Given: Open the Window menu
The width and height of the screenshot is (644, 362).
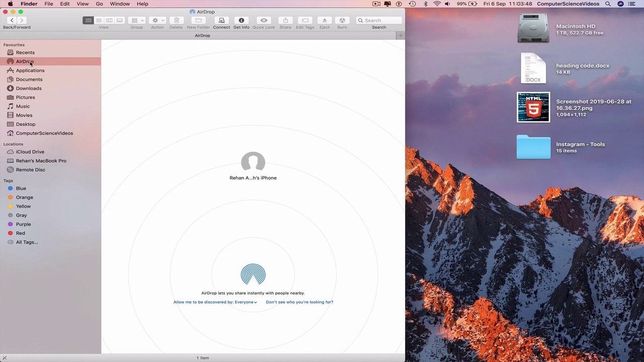Looking at the screenshot, I should click(120, 4).
